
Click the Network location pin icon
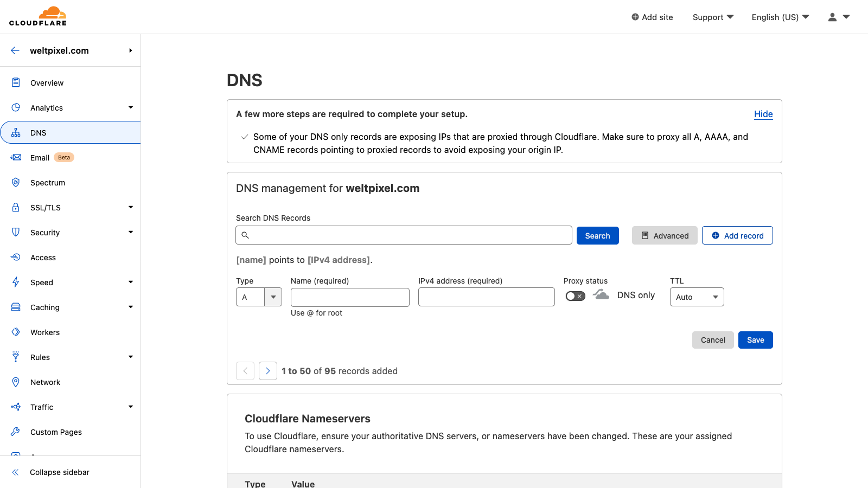(x=16, y=382)
